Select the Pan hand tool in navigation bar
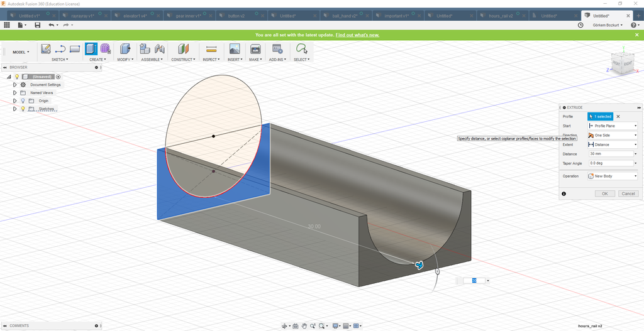644x331 pixels. (x=304, y=326)
